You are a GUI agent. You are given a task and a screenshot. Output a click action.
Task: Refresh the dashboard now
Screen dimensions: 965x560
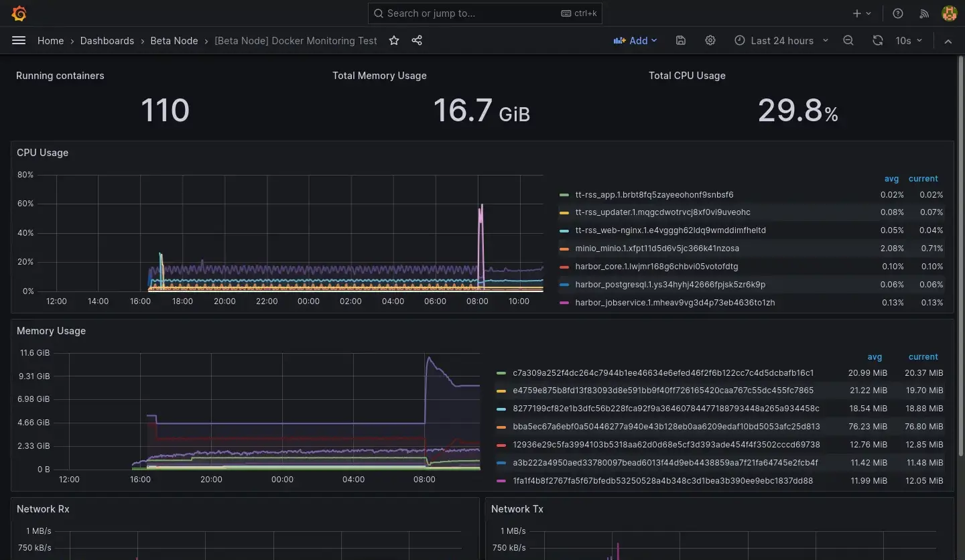click(877, 41)
